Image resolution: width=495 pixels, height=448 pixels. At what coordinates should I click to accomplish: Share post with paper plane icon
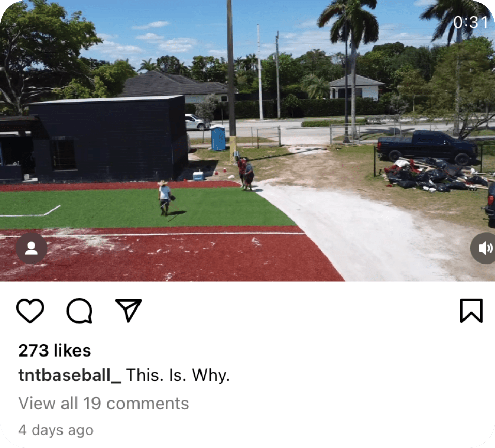click(129, 311)
